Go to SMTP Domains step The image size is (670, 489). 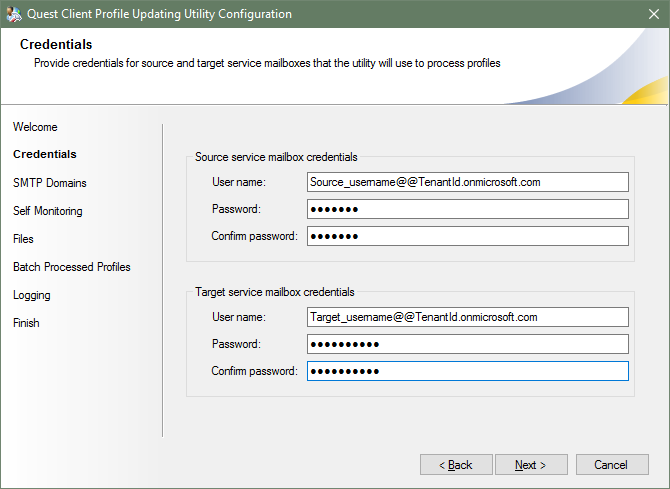pos(50,183)
